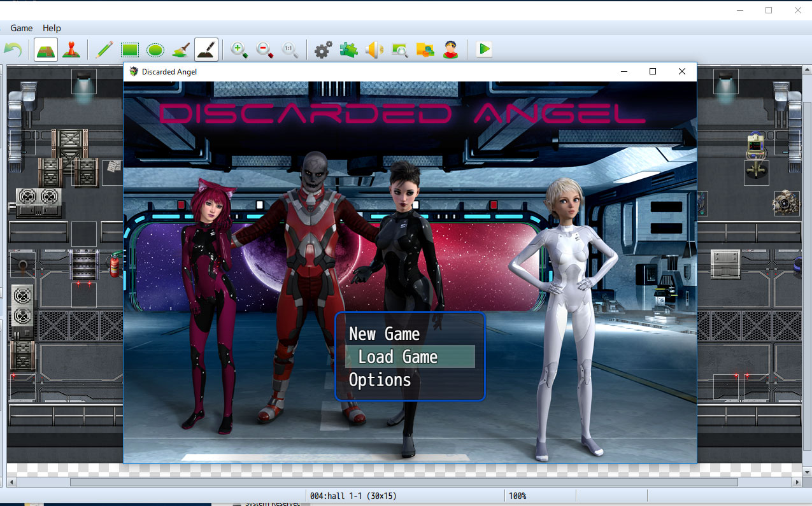The height and width of the screenshot is (506, 812).
Task: Click the horizontal map scrollbar
Action: [x=404, y=482]
